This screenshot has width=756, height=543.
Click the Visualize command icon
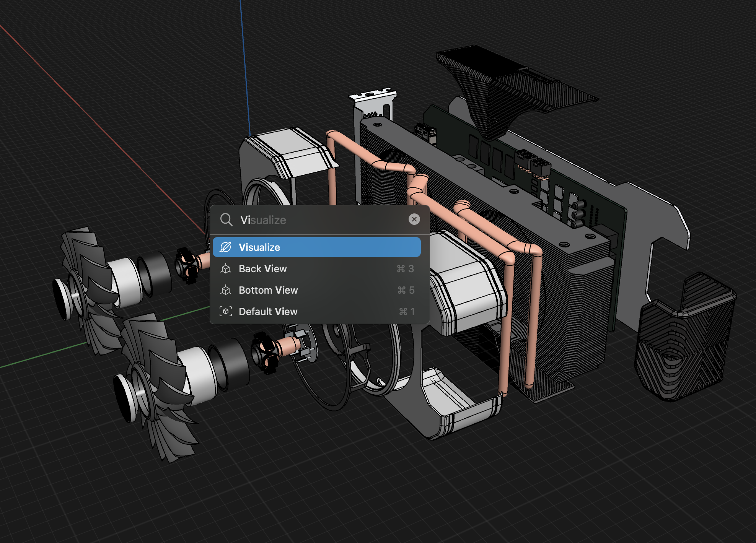226,247
